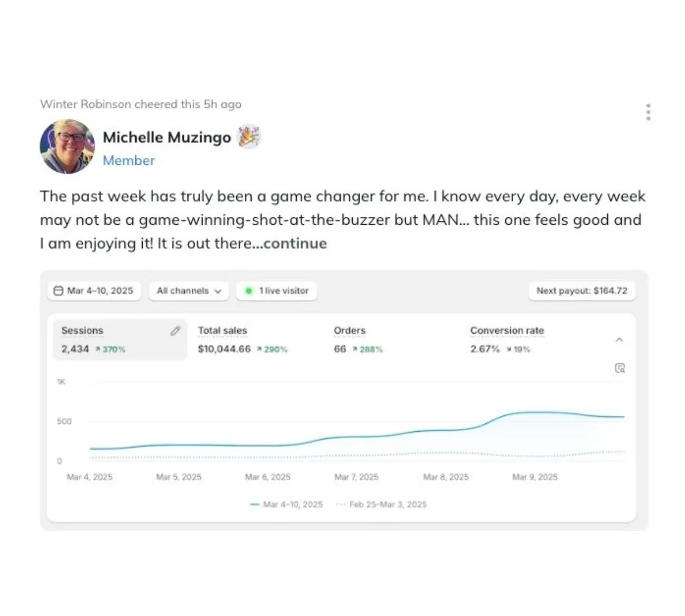The width and height of the screenshot is (685, 616).
Task: Toggle the Mar 4–10, 2025 legend series
Action: tap(287, 504)
